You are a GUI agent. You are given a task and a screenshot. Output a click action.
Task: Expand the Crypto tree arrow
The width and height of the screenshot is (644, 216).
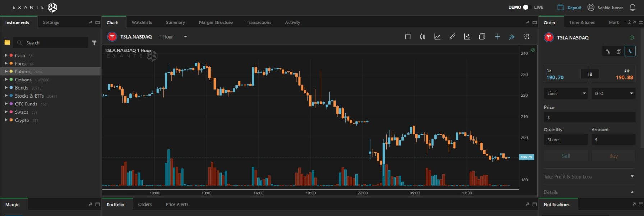(x=6, y=120)
